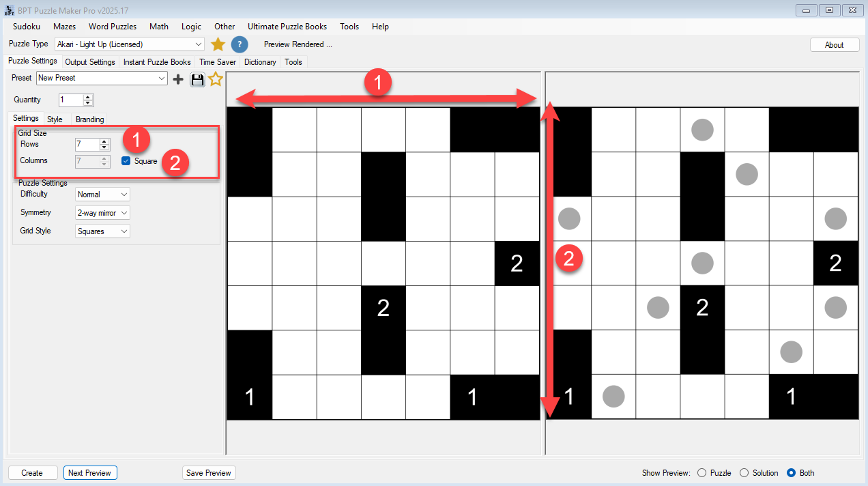Click the outlined star icon beside Preset
The width and height of the screenshot is (868, 486).
(216, 79)
